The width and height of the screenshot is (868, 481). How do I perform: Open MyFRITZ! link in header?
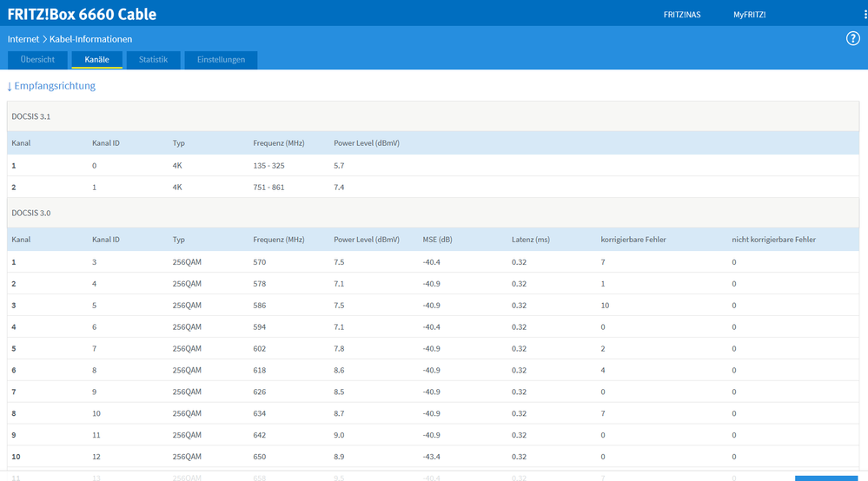click(x=749, y=15)
